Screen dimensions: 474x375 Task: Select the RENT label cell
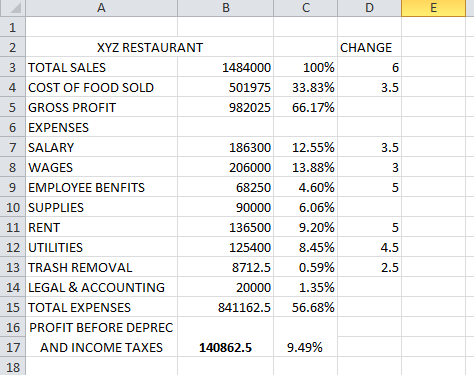(102, 227)
